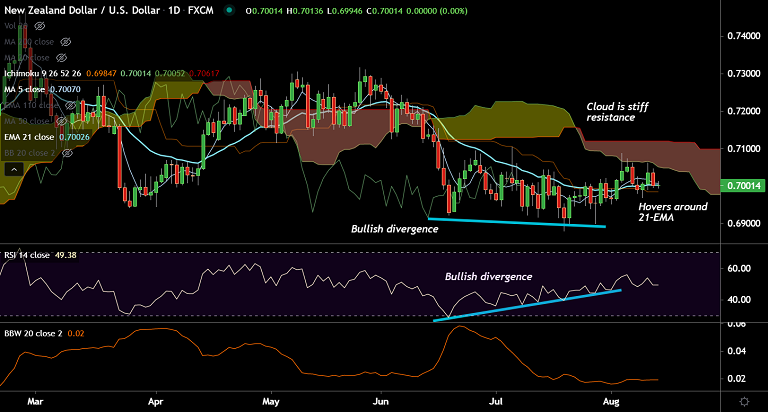Viewport: 768px width, 412px height.
Task: Click the MA 5 value 0.70070
Action: click(x=65, y=89)
